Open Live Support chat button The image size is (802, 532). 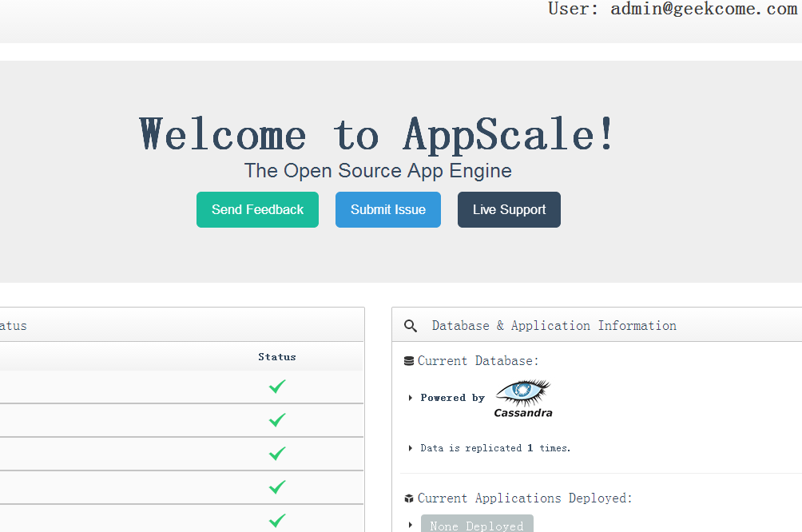(x=509, y=210)
